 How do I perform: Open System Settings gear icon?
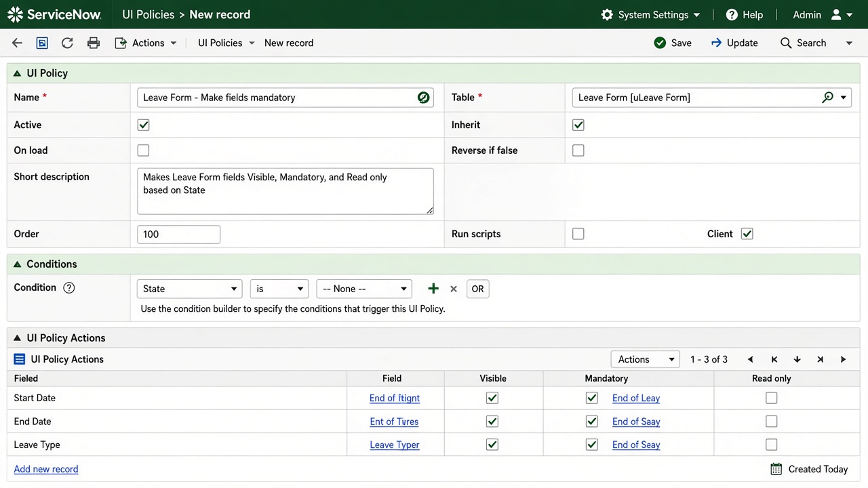(x=607, y=15)
